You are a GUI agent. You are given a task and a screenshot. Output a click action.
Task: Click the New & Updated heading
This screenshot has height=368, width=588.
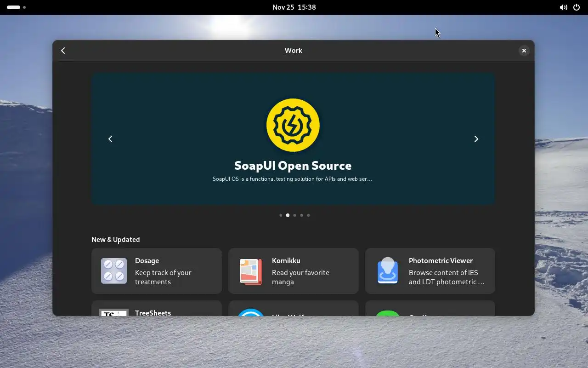[x=116, y=240]
